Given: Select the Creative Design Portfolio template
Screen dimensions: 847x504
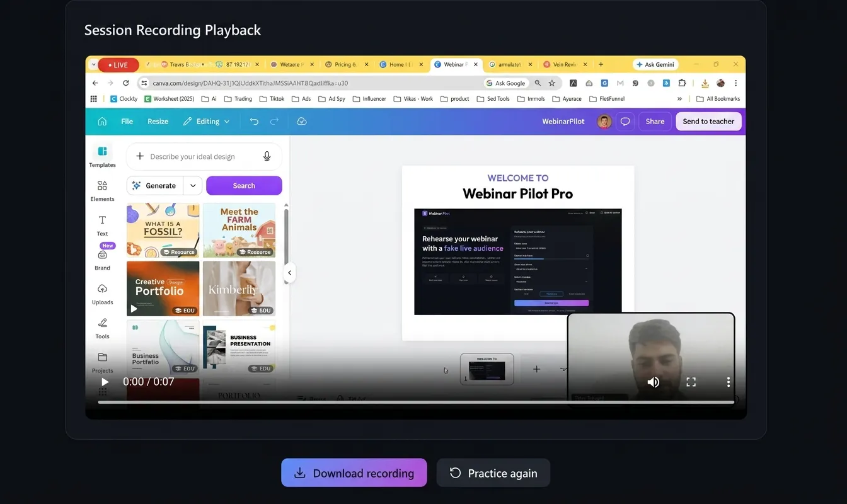Looking at the screenshot, I should coord(163,289).
